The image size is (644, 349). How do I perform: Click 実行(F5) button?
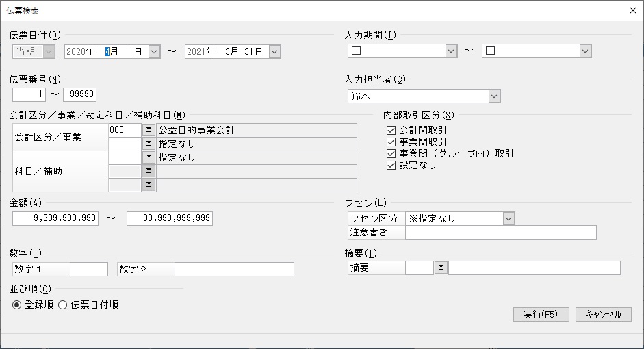click(x=541, y=315)
